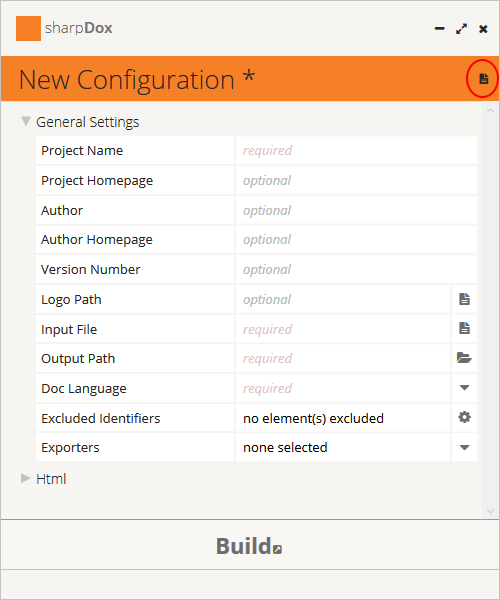
Task: Click the configuration file icon in orange header
Action: point(484,79)
